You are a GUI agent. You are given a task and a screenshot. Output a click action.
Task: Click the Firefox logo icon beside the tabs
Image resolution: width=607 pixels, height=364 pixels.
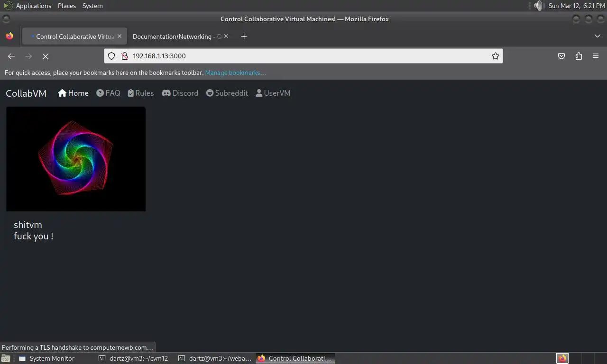[9, 36]
